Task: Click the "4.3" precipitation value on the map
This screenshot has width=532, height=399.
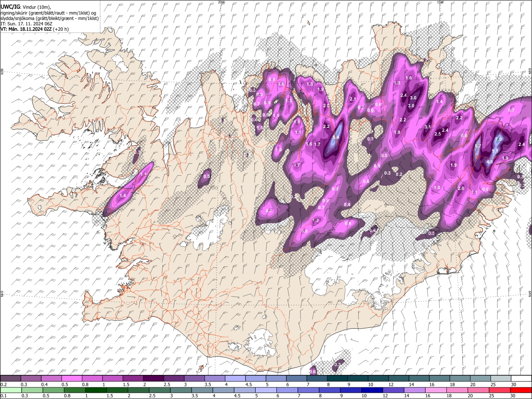Action: 490,162
